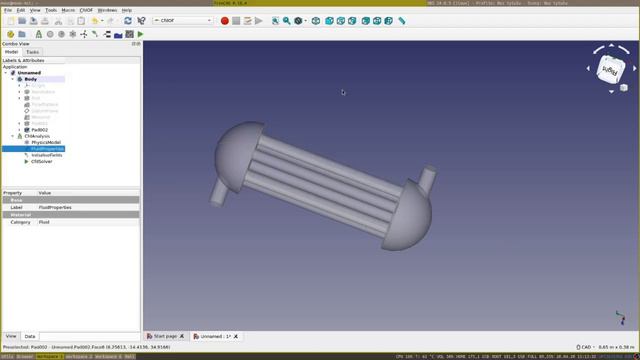Click the four-arrow icon in CfdOF toolbar

click(84, 34)
